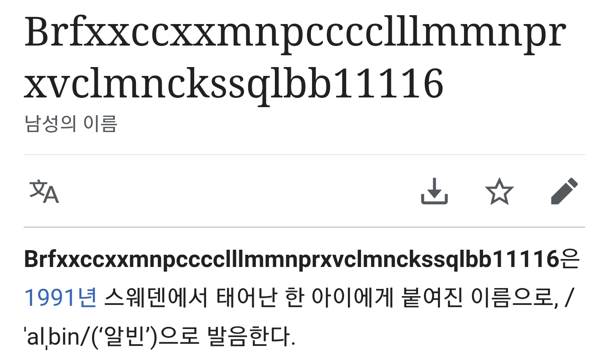Image resolution: width=608 pixels, height=364 pixels.
Task: Click the quoted '알빈' text
Action: click(124, 337)
